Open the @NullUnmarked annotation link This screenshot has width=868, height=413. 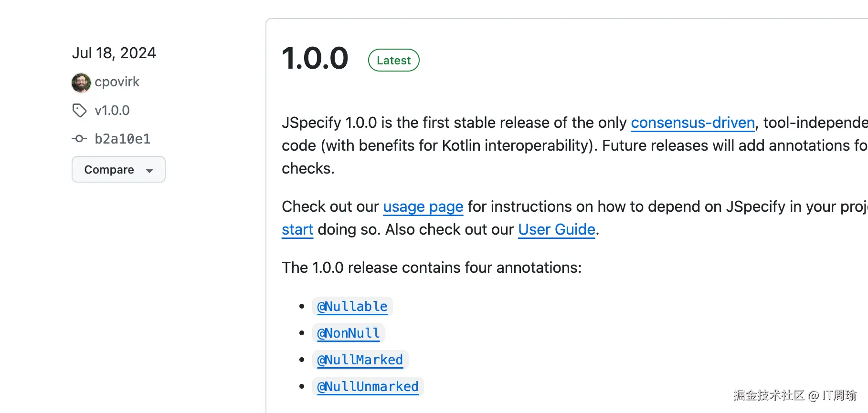[368, 387]
